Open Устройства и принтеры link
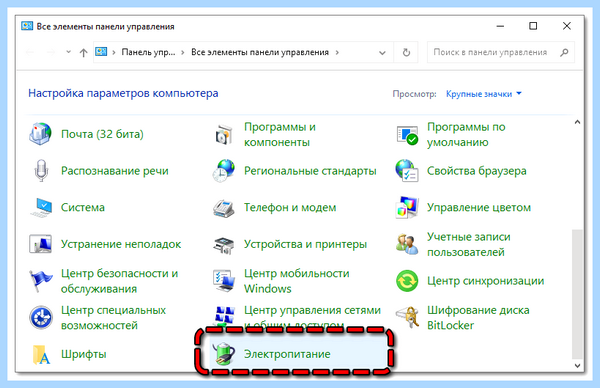600x388 pixels. [x=305, y=244]
